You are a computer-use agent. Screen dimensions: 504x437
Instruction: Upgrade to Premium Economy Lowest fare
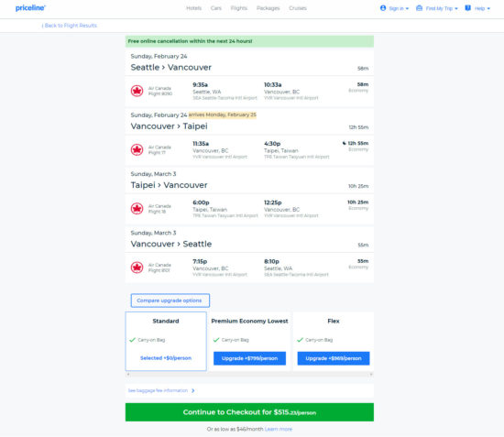[x=249, y=358]
